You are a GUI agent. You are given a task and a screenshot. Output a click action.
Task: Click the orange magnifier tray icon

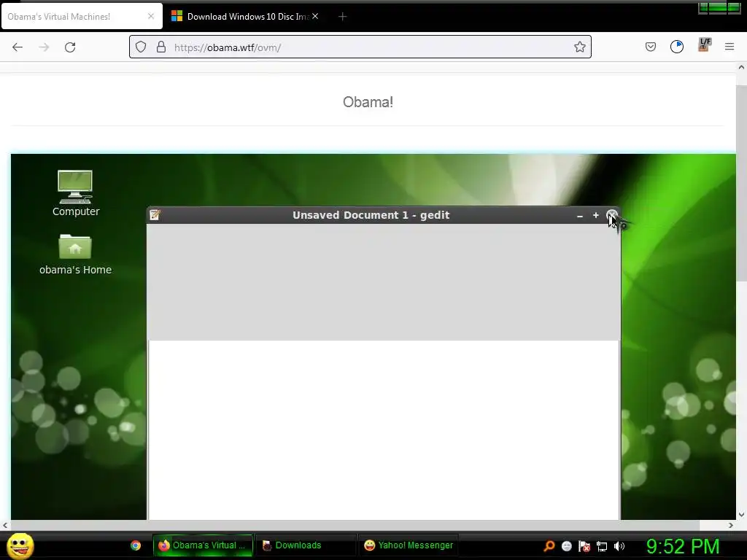549,545
